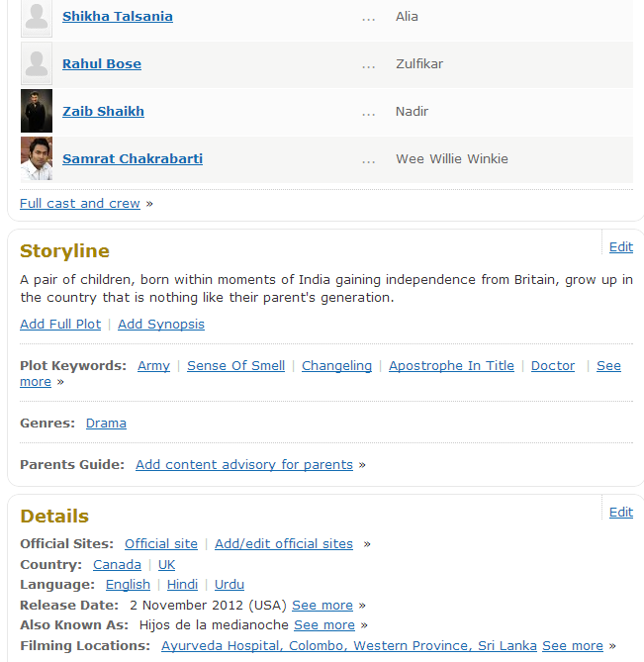Viewport: 644px width, 662px height.
Task: Visit the Official site link
Action: 161,544
